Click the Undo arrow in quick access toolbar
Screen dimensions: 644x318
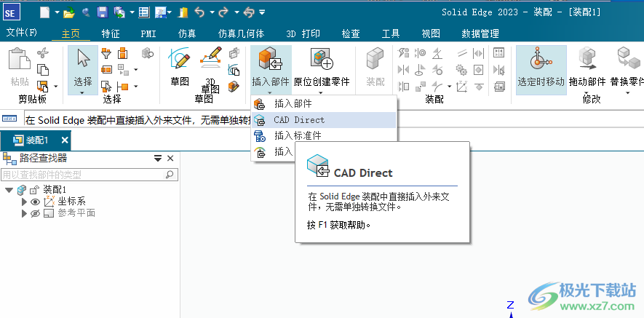pos(199,13)
